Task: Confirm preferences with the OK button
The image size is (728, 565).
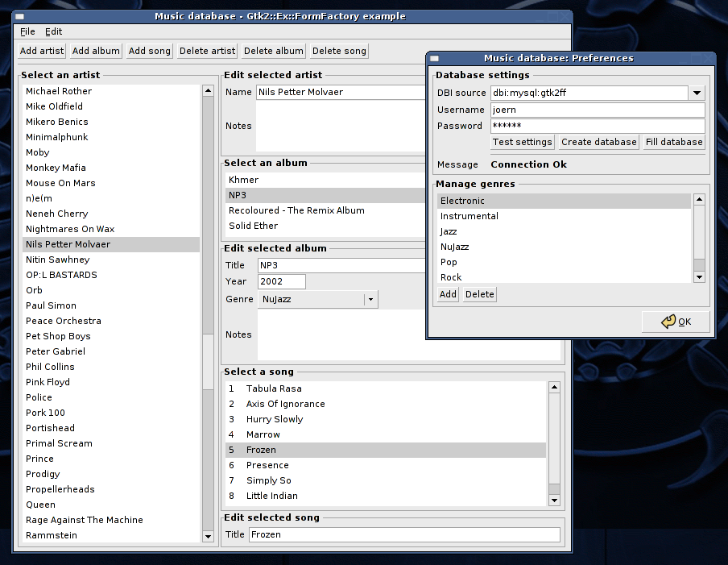Action: click(x=676, y=322)
